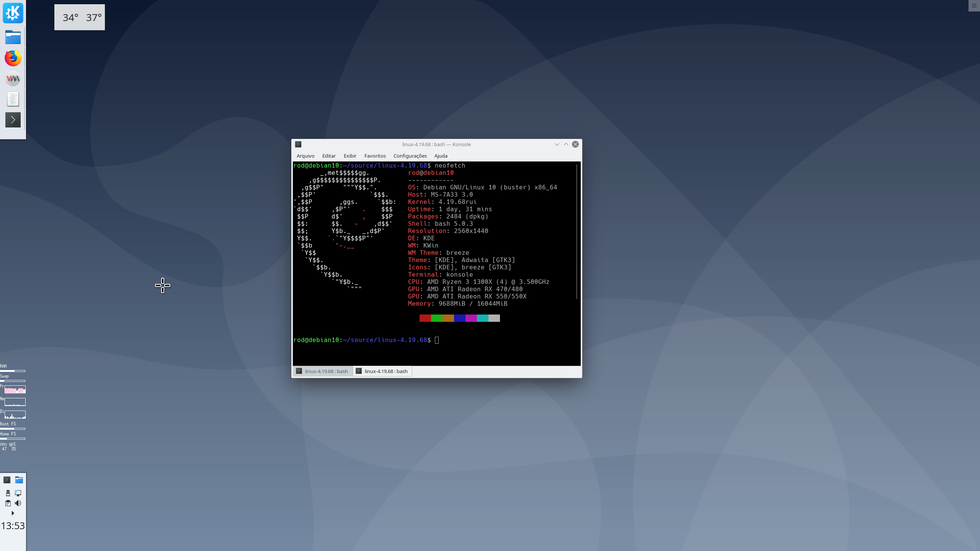Click Konsole window title bar icon menu
980x551 pixels.
tap(298, 144)
